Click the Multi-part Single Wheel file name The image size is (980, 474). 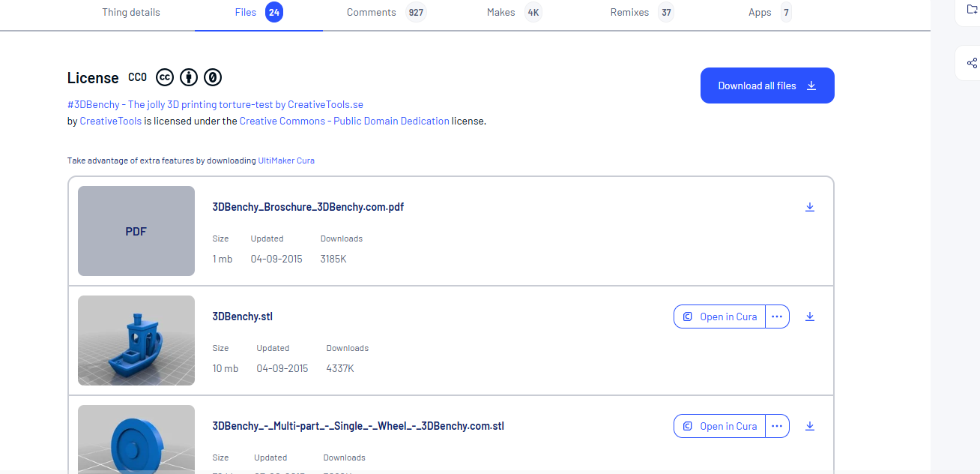358,426
